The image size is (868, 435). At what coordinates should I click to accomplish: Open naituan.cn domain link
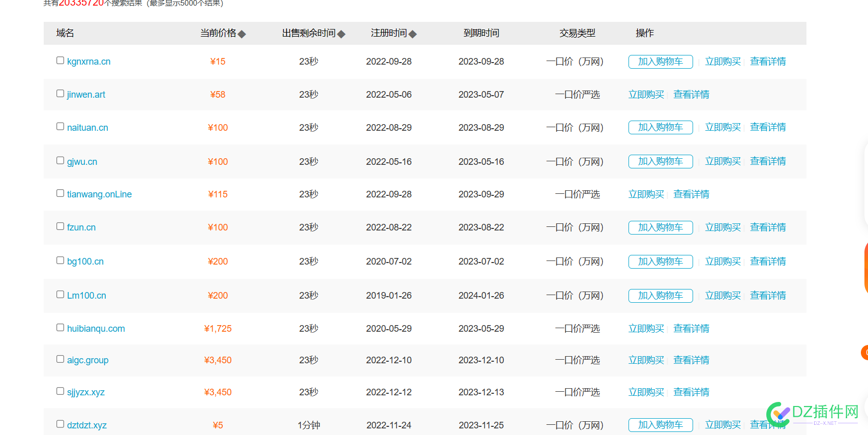87,128
